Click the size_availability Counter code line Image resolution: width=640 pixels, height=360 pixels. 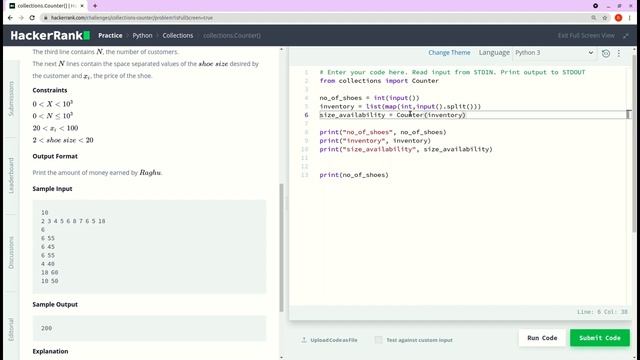392,115
